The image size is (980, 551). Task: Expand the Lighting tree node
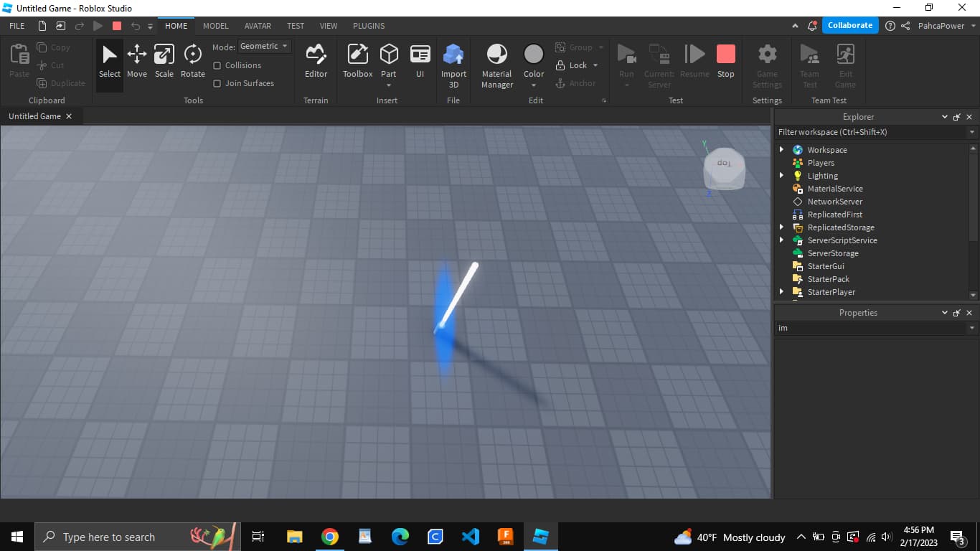pos(781,176)
